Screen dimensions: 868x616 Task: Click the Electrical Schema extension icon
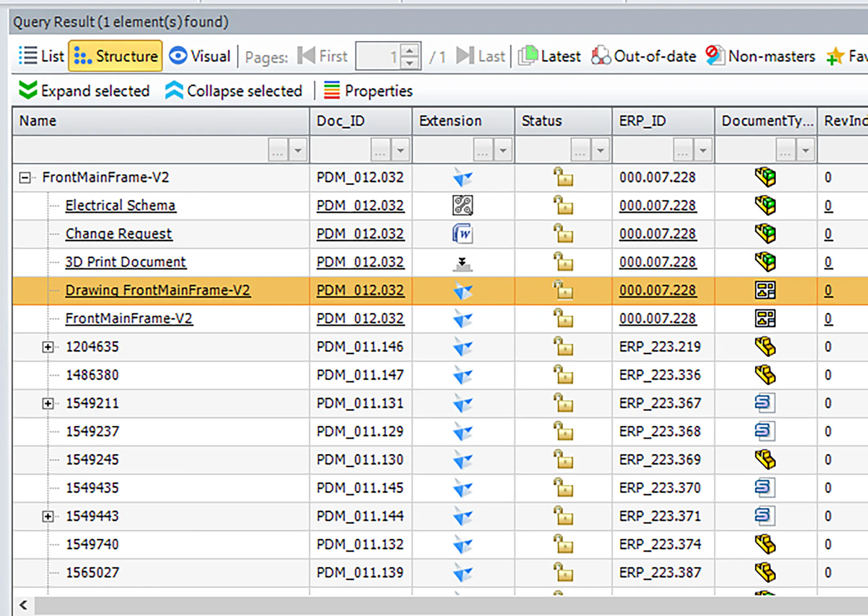point(463,205)
